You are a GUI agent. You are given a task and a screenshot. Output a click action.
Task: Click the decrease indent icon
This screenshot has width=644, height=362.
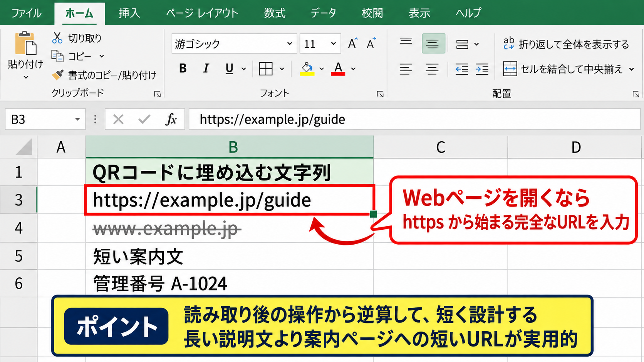click(462, 69)
